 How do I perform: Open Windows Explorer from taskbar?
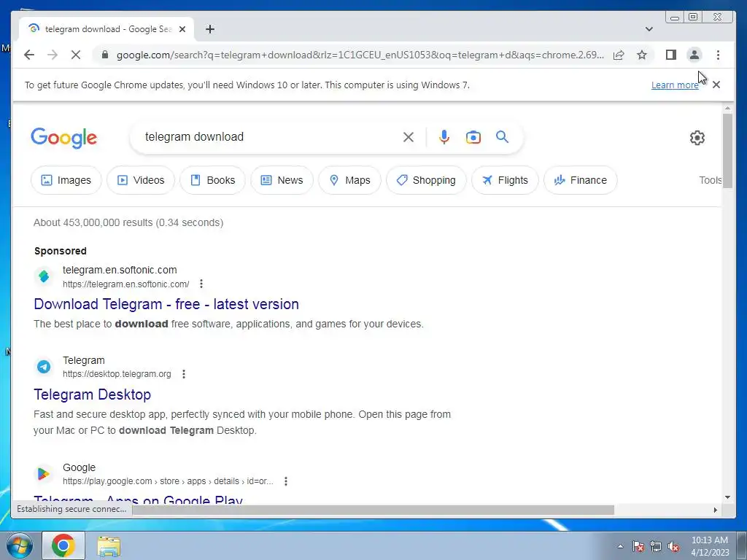109,546
